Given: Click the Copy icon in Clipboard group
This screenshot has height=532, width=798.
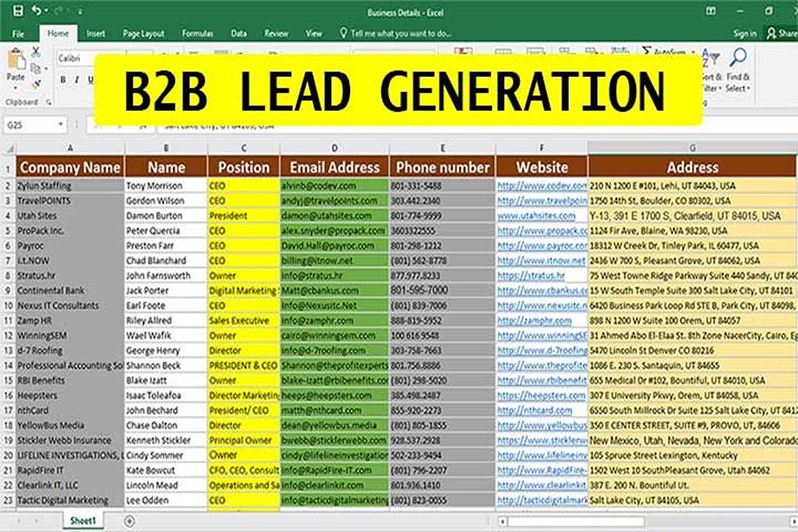Looking at the screenshot, I should click(x=36, y=68).
